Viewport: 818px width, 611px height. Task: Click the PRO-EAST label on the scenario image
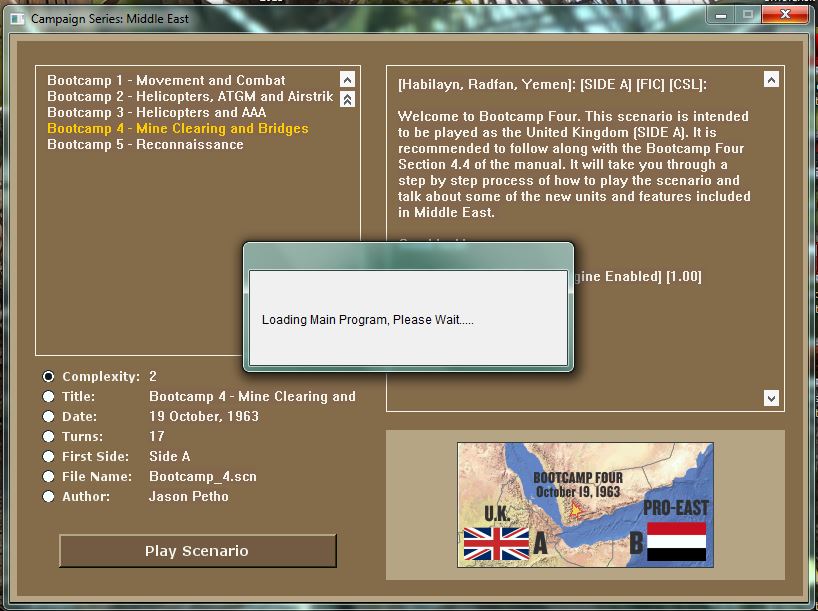[676, 507]
